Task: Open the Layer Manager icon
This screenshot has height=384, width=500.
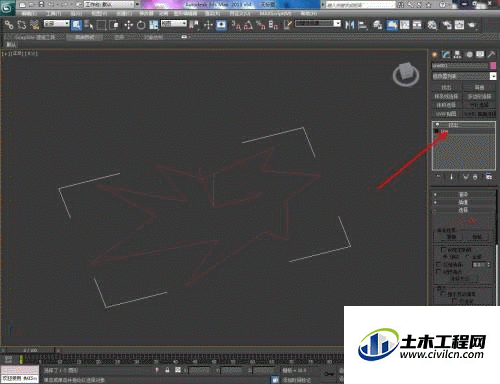Action: [x=377, y=25]
